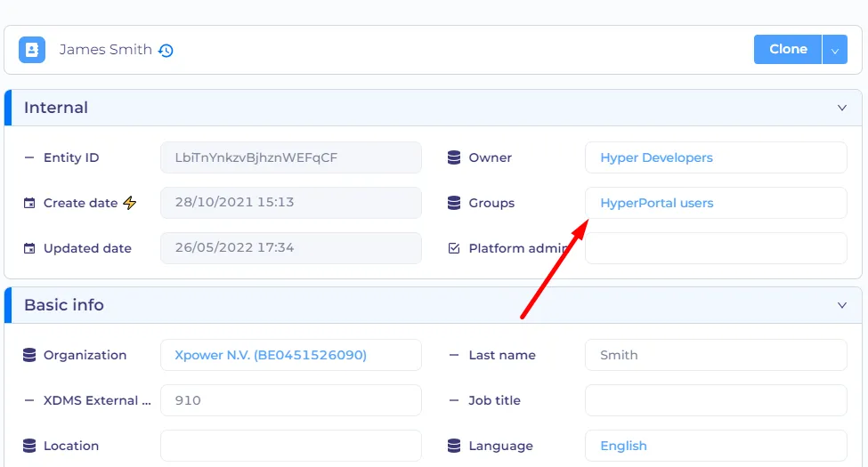The width and height of the screenshot is (868, 467).
Task: Open the Hyper Developers owner link
Action: coord(656,157)
